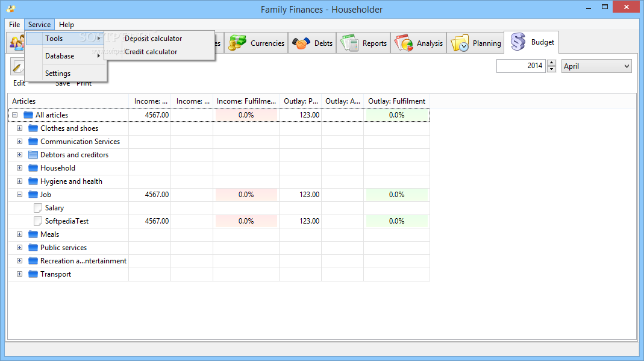The height and width of the screenshot is (361, 644).
Task: Expand the Transport folder
Action: [x=19, y=274]
